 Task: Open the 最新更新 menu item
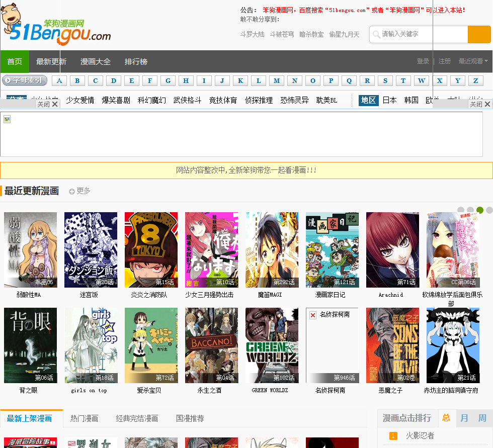point(51,61)
